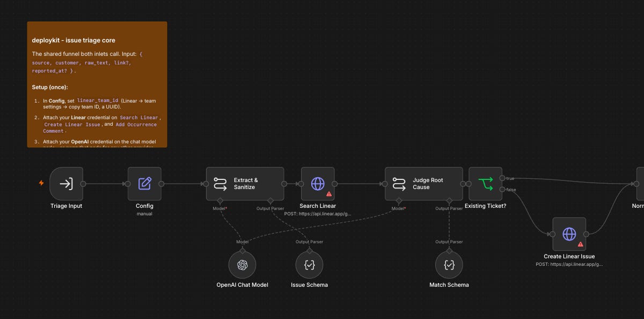Screen dimensions: 644x319
Task: Click the POST URL text under Search Linear
Action: coord(318,214)
